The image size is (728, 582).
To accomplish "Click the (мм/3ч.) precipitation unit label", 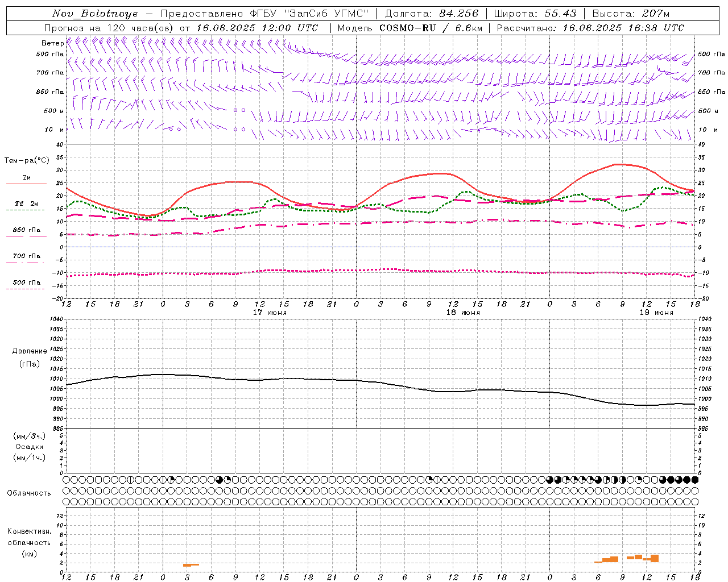I will 30,436.
